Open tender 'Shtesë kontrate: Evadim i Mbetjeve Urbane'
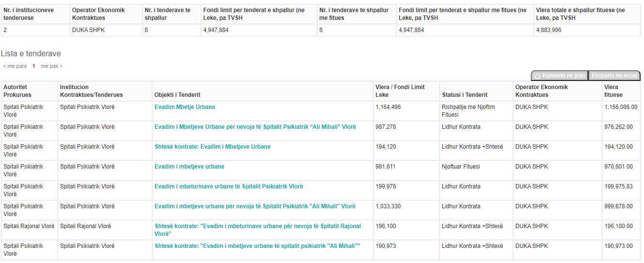644x263 pixels. pyautogui.click(x=212, y=147)
